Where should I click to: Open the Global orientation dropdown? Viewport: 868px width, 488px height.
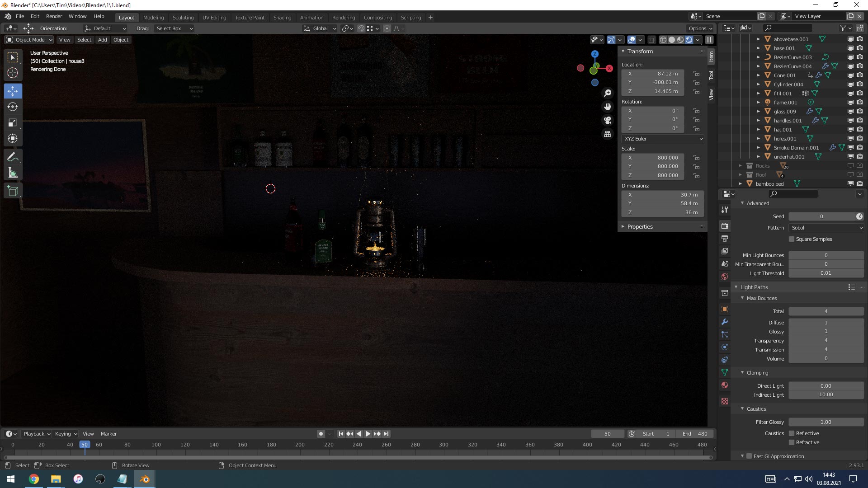320,28
